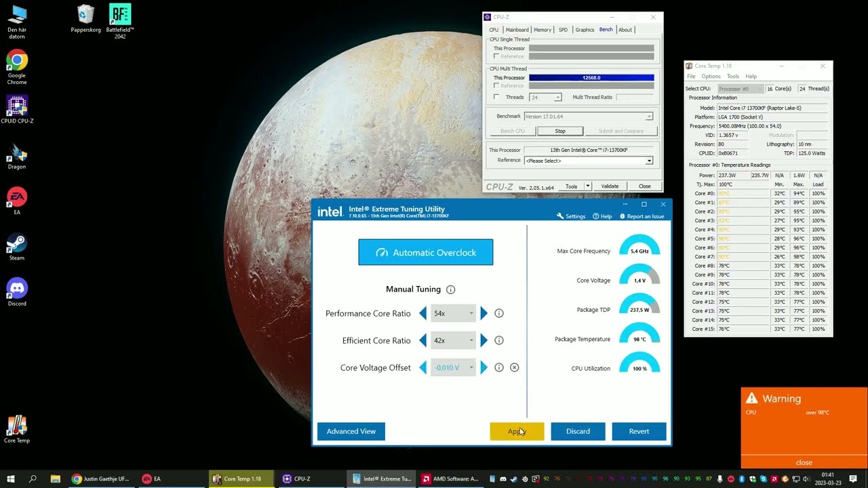Screen dimensions: 868x488
Task: Increase Efficient Core Ratio with right arrow
Action: coord(484,340)
